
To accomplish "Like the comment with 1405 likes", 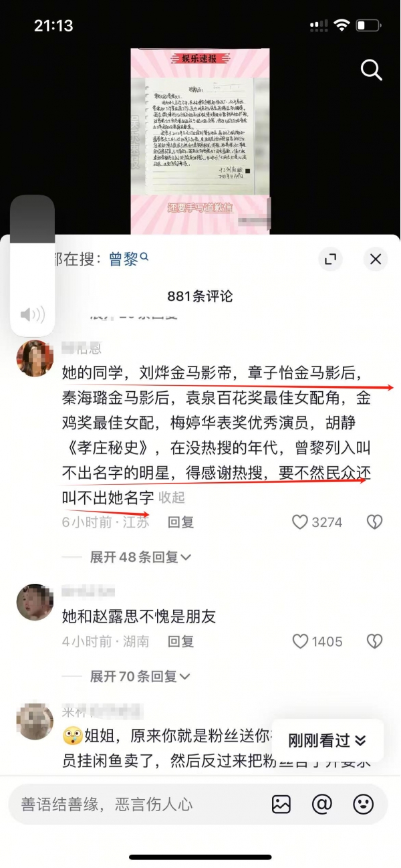I will coord(317,641).
